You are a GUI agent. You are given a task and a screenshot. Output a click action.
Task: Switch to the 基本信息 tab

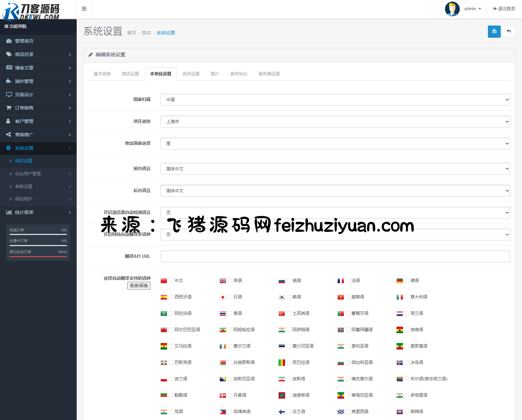point(102,74)
